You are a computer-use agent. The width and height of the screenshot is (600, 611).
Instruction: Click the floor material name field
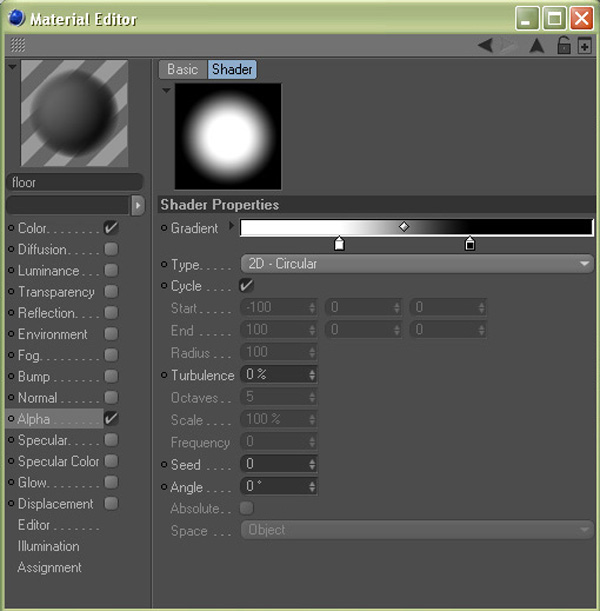[x=75, y=183]
